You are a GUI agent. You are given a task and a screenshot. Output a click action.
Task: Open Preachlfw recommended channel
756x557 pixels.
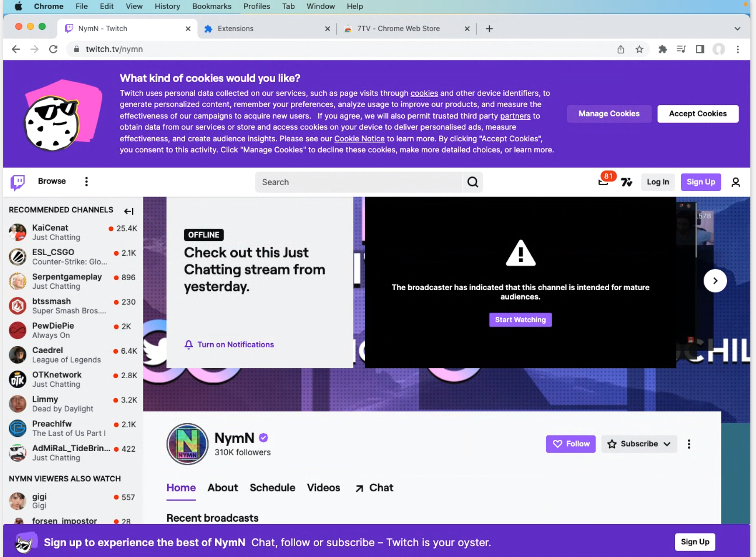(73, 428)
